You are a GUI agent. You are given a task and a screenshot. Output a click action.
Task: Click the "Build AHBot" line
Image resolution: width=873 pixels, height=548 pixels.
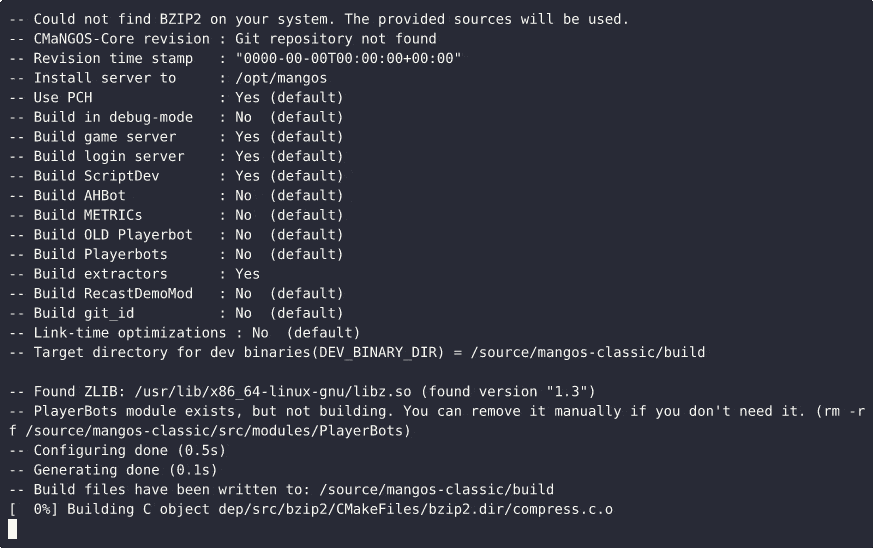tap(187, 195)
